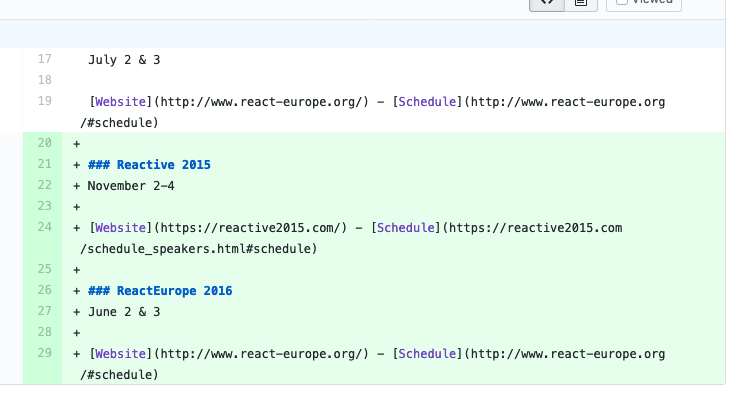Expand the collapsed blue hunk header row
This screenshot has height=401, width=739.
point(362,33)
